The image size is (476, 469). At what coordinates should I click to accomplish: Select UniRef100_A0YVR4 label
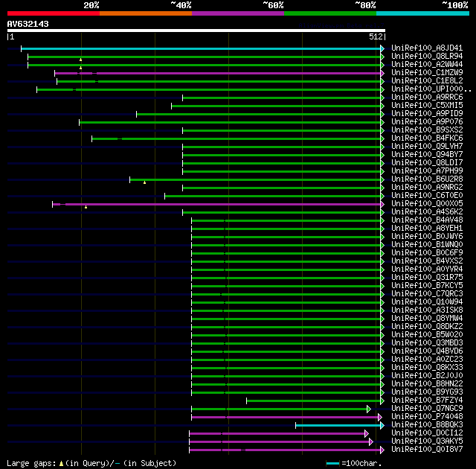click(x=427, y=269)
